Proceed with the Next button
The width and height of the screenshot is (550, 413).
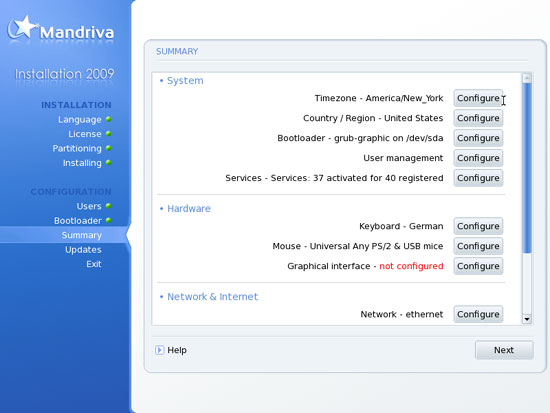tap(504, 350)
